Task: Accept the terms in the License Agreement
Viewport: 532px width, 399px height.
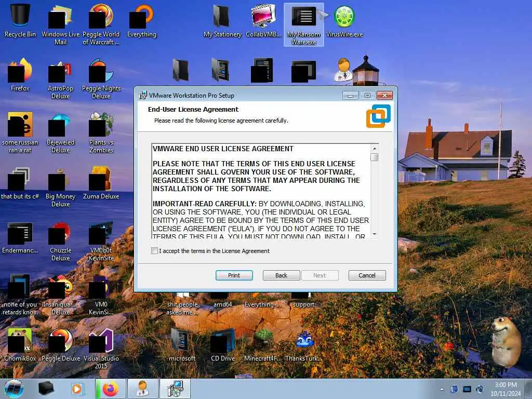Action: (154, 251)
